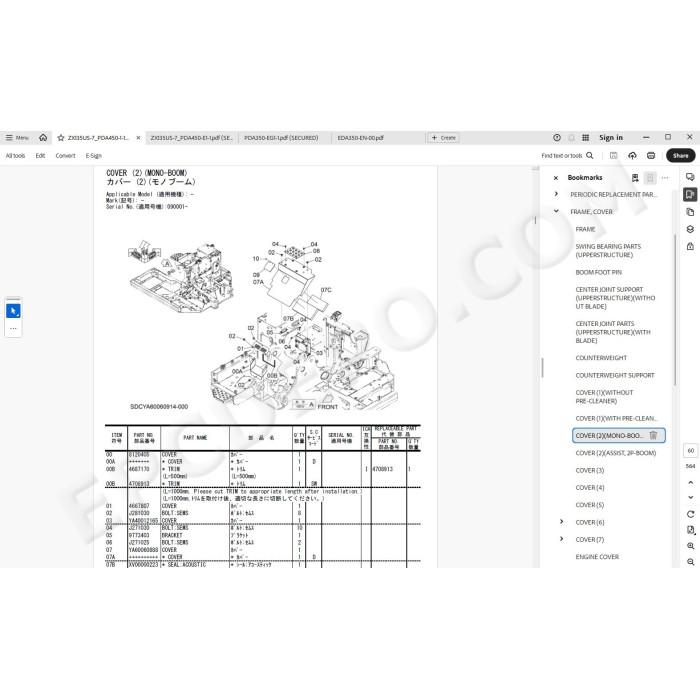Click the bookmarks panel scrollbar
Image resolution: width=700 pixels, height=700 pixels.
click(x=675, y=308)
